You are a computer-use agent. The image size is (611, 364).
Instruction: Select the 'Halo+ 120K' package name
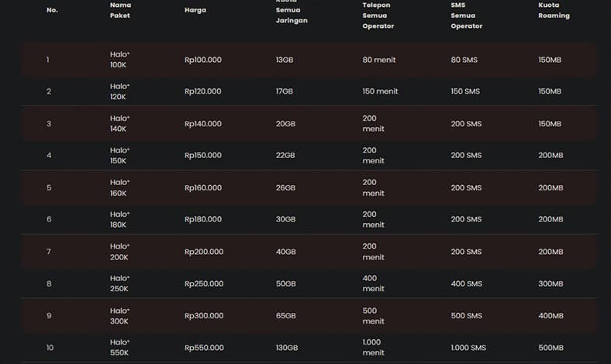[x=119, y=91]
